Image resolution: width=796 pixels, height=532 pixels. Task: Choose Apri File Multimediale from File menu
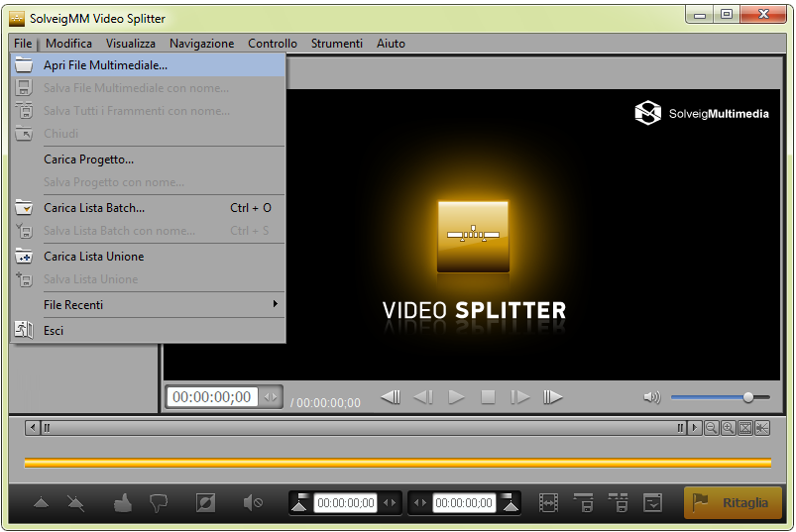click(148, 65)
